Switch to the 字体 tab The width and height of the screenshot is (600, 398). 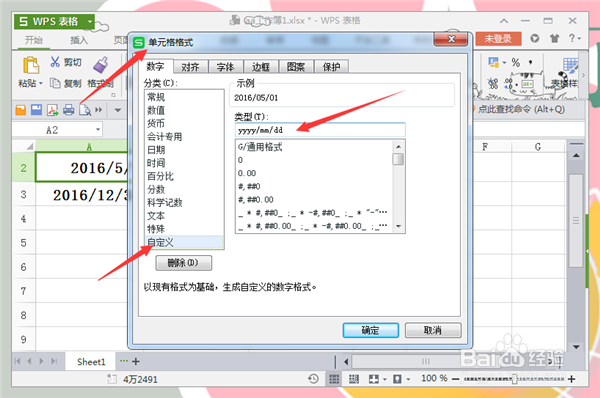coord(225,67)
